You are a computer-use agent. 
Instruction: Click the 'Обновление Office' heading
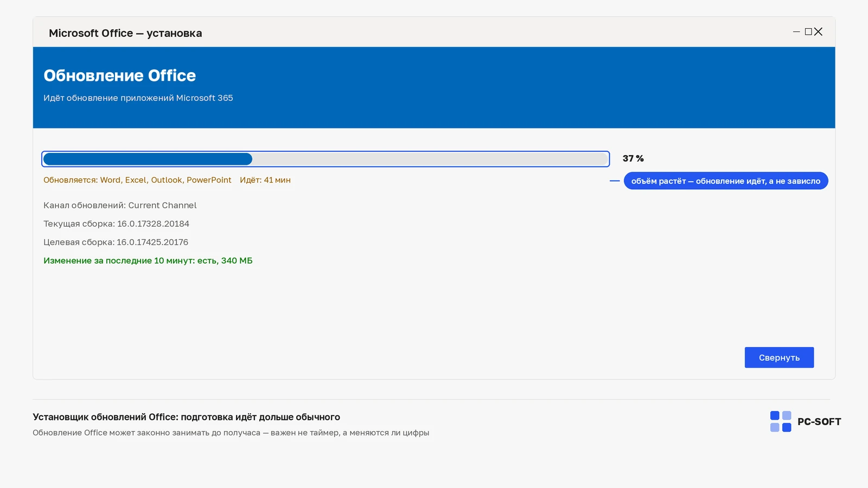[119, 75]
